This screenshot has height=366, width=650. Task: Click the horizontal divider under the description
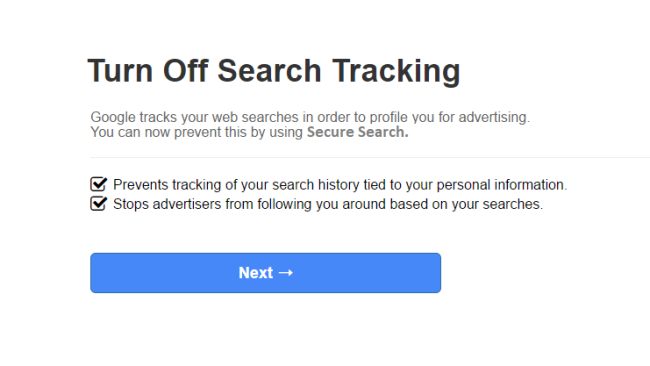[370, 158]
